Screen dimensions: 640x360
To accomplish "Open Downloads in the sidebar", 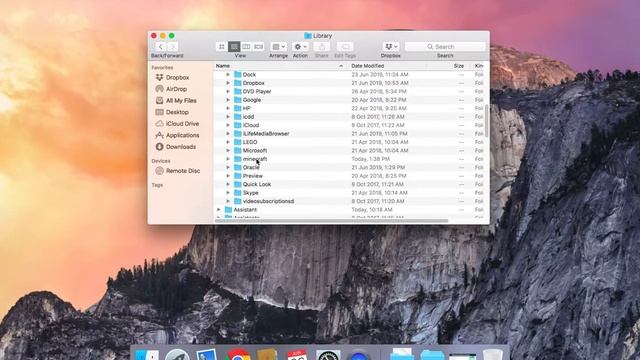I will (180, 147).
